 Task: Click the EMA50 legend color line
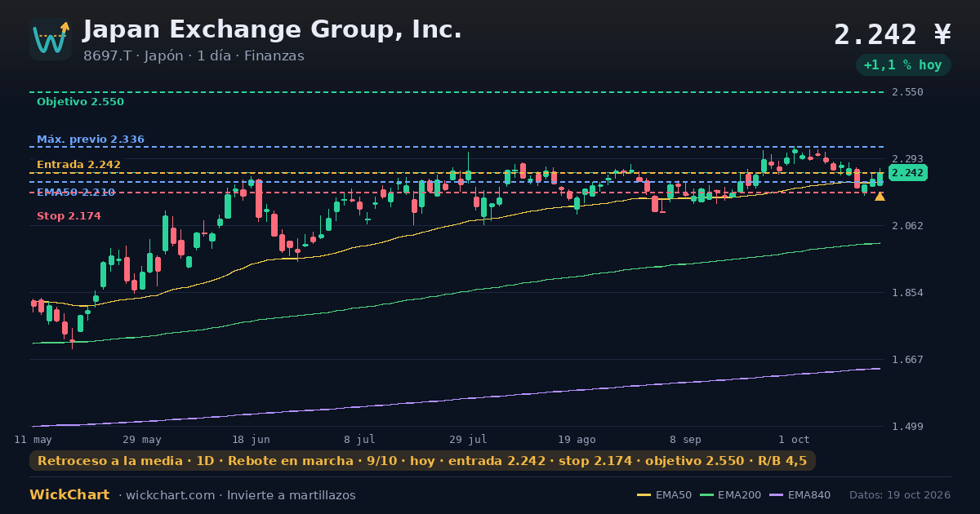click(x=644, y=495)
